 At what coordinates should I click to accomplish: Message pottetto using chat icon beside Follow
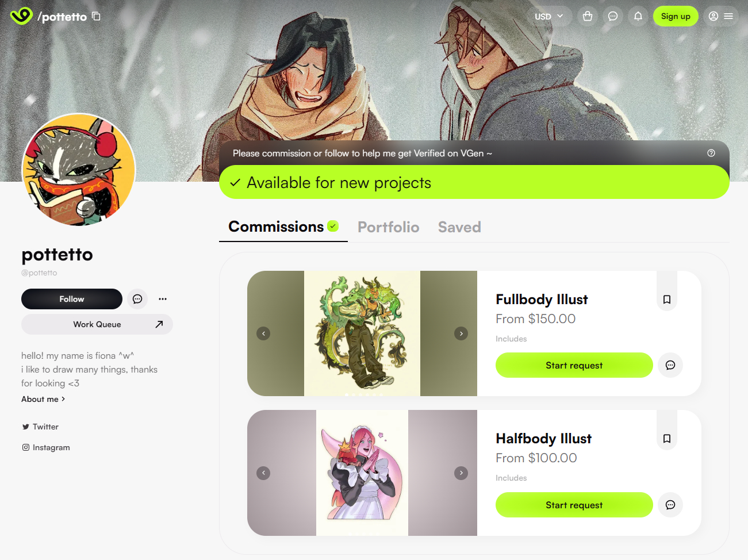pos(137,299)
